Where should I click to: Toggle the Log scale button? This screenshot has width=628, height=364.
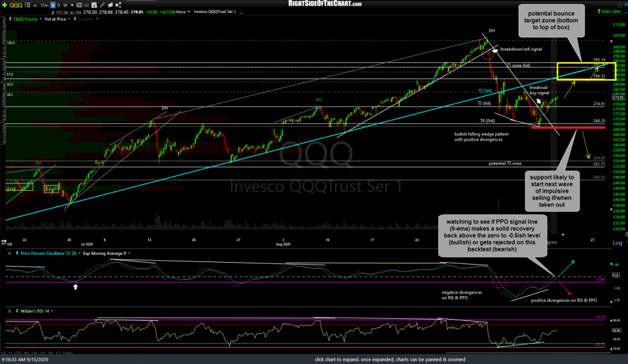point(617,243)
